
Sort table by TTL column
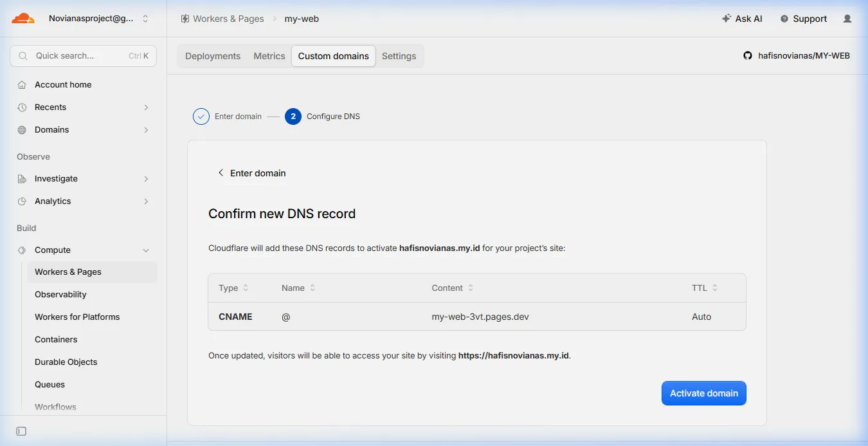tap(705, 288)
